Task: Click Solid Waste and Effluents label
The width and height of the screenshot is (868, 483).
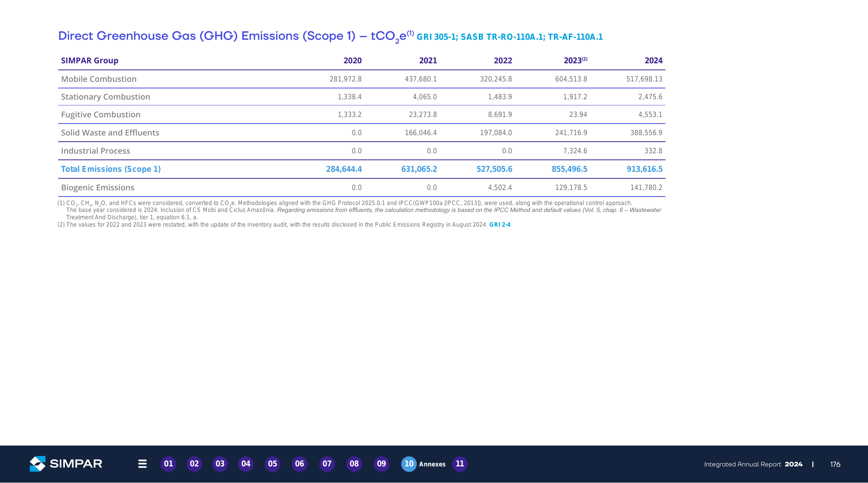Action: point(110,133)
